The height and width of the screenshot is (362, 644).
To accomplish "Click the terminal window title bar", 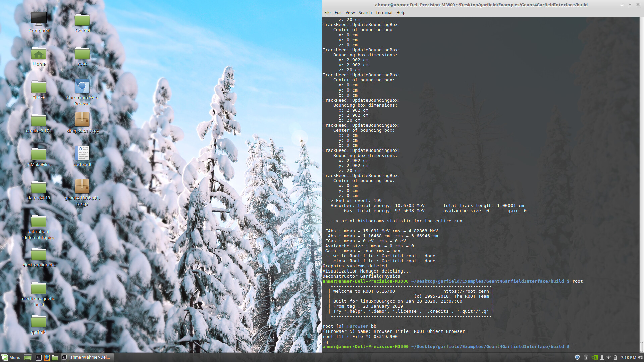I will coord(481,5).
